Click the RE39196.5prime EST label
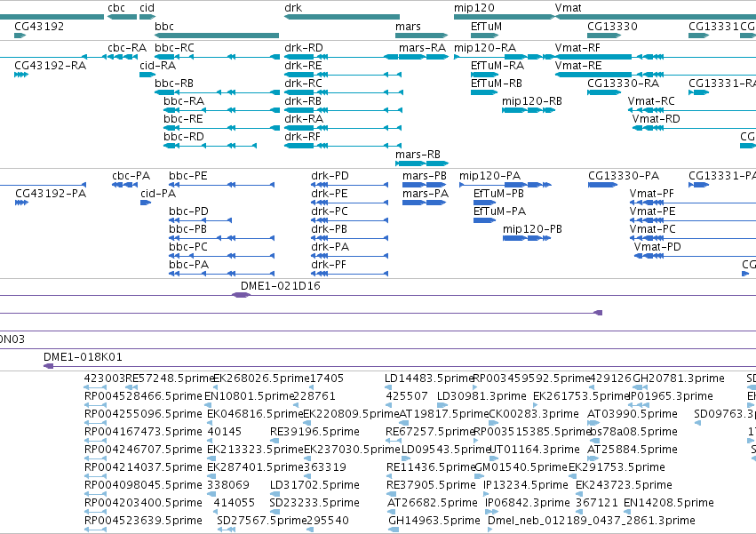Viewport: 756px width, 534px height. pyautogui.click(x=314, y=432)
